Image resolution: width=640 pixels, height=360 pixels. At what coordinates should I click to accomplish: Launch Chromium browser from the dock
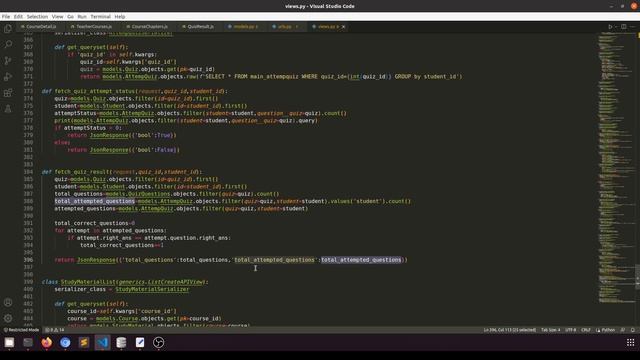click(65, 342)
